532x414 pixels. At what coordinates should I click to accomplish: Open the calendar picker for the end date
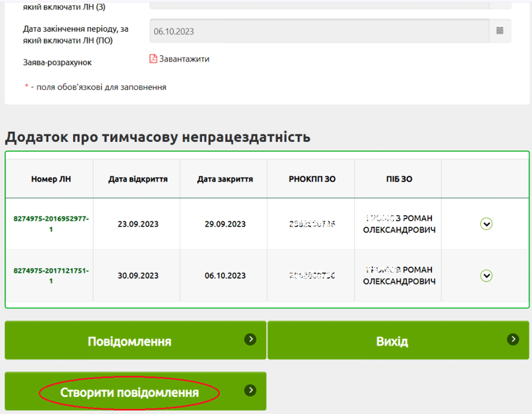[x=499, y=30]
